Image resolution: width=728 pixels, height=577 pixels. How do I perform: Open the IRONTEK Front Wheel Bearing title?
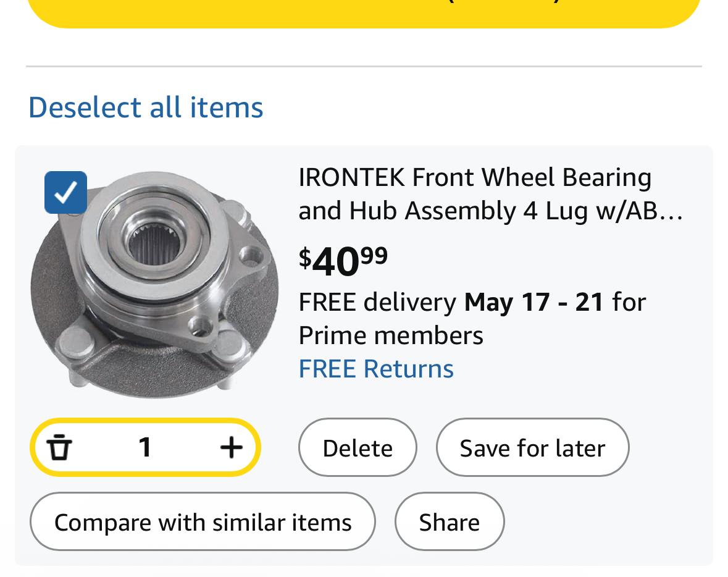474,177
